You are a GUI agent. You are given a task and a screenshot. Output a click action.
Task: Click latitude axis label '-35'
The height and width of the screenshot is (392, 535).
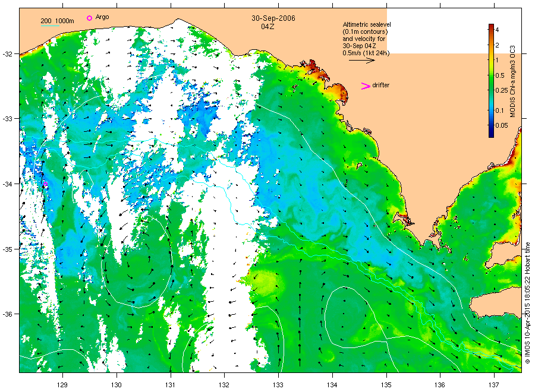pyautogui.click(x=7, y=249)
